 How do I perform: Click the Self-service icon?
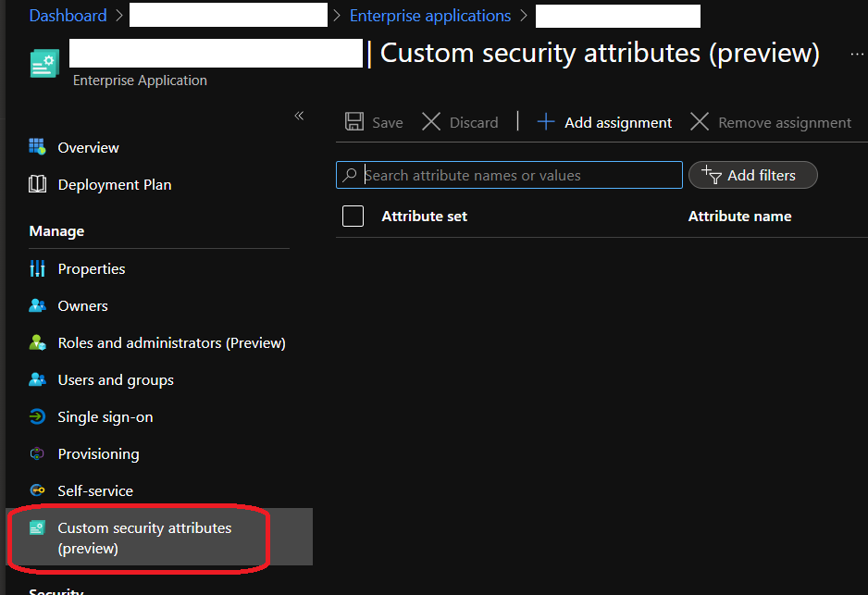tap(37, 490)
